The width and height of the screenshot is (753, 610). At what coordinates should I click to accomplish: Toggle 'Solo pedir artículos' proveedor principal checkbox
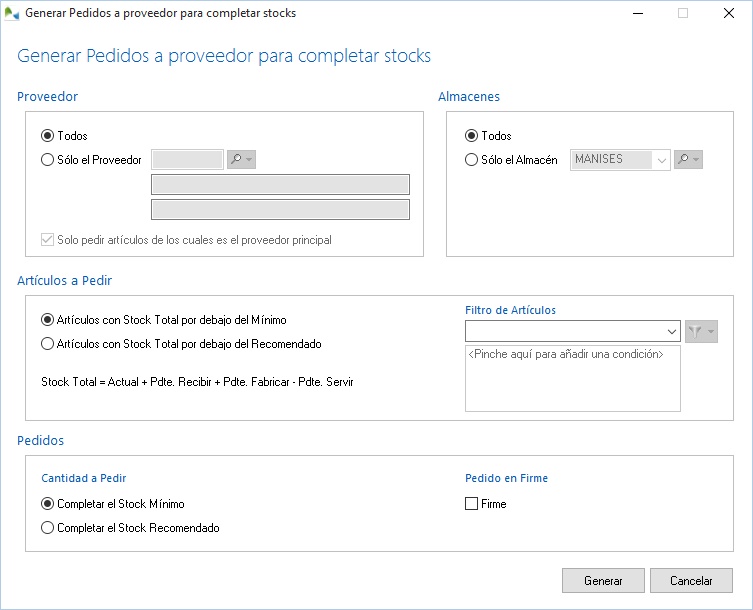pos(47,240)
